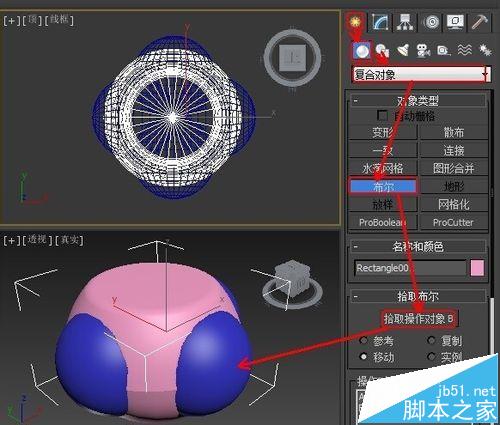Collapse the 拾取布尔 rollout
The height and width of the screenshot is (425, 500).
(418, 296)
